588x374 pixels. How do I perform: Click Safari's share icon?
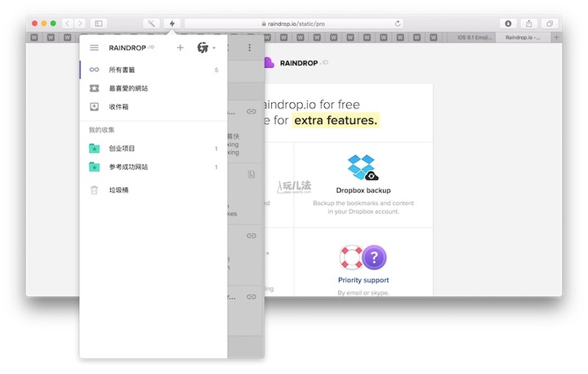click(529, 24)
